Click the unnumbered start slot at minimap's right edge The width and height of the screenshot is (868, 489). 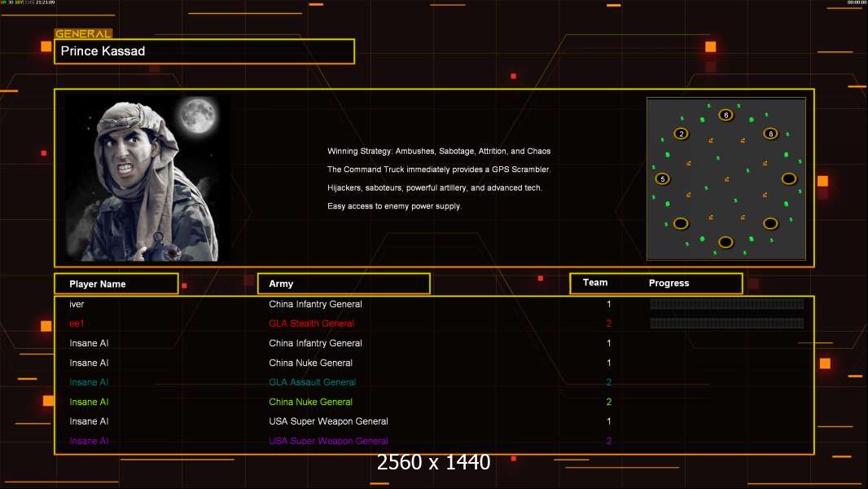click(789, 178)
